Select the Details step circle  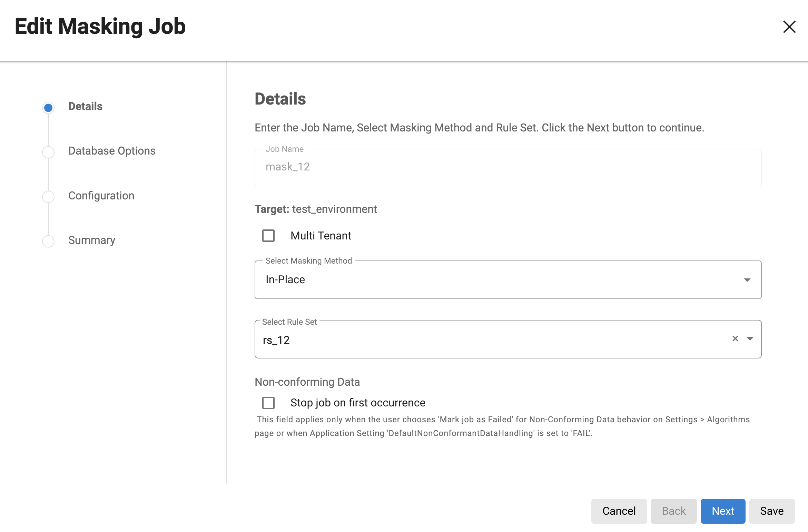(x=48, y=108)
